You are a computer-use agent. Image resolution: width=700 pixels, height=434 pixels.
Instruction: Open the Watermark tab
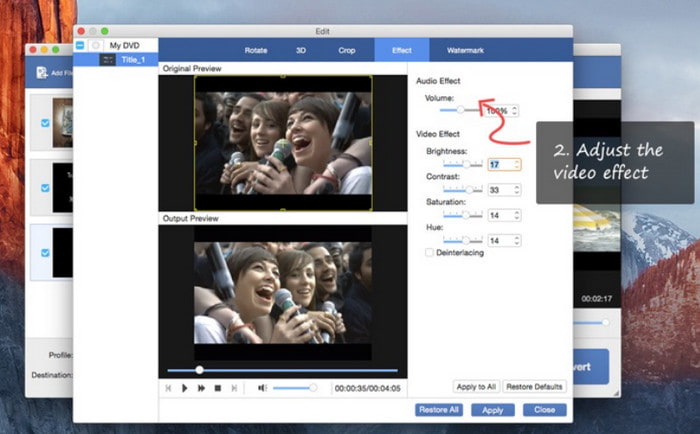click(x=465, y=50)
